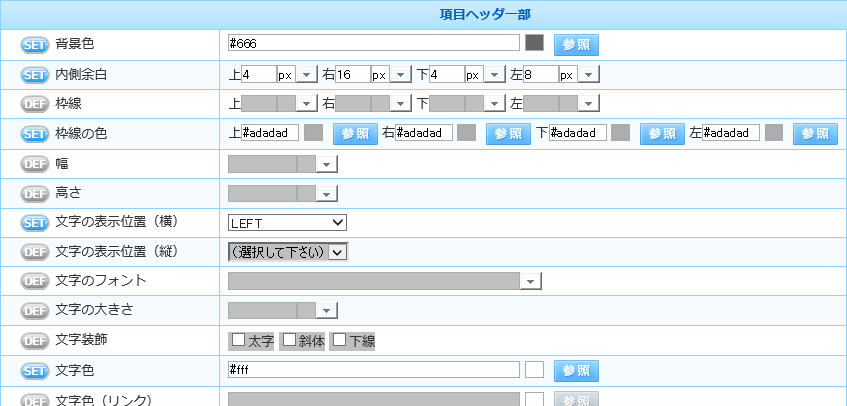The width and height of the screenshot is (847, 406).
Task: Click the top 枠線の色 #adadad field
Action: coord(270,133)
